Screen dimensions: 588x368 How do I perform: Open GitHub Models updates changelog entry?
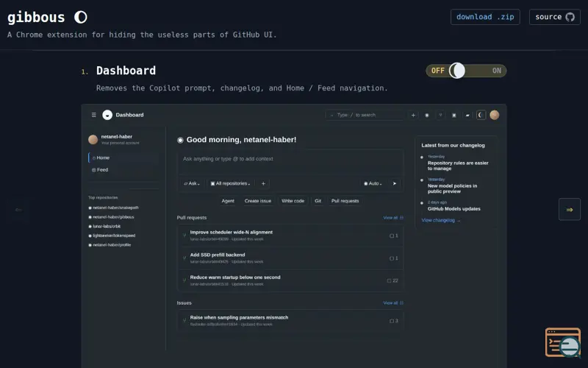coord(453,209)
